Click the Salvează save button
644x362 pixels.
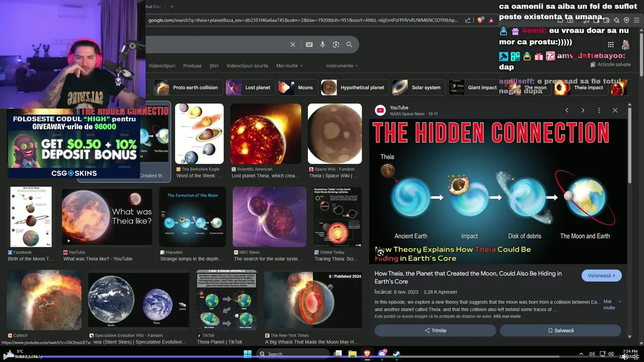560,330
